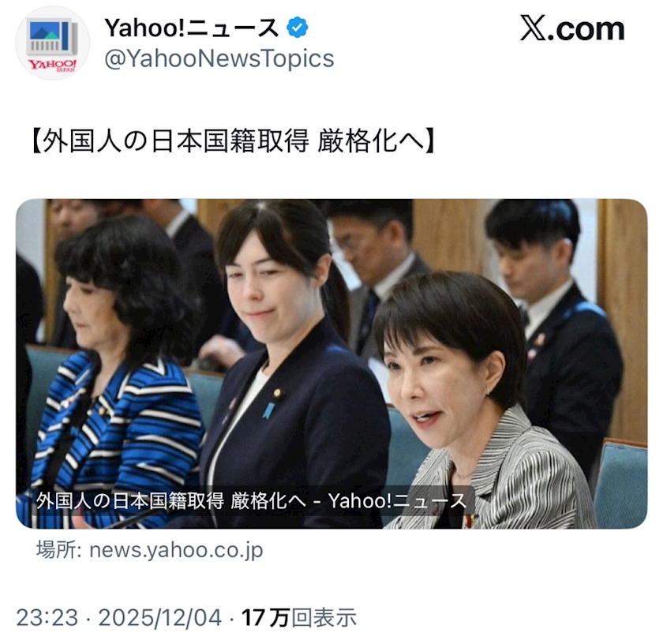This screenshot has width=663, height=644.
Task: Open the Yahoo!ニュース display name
Action: [x=192, y=28]
